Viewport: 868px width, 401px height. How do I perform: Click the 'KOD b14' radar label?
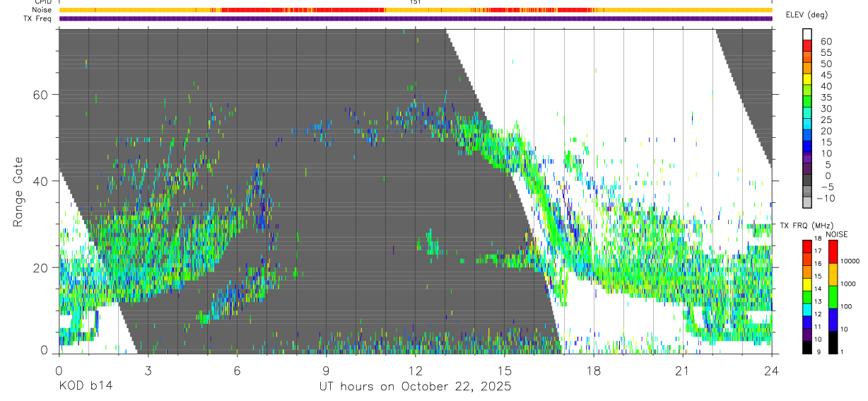point(85,386)
